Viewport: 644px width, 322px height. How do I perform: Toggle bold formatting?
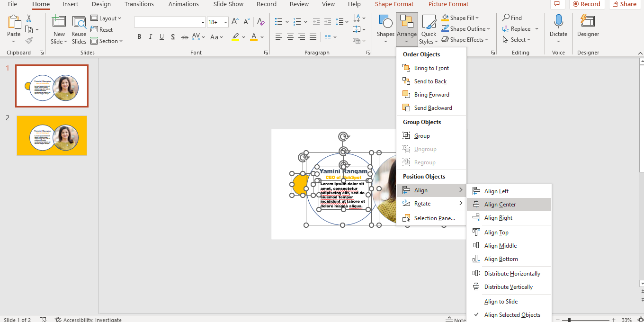click(139, 37)
